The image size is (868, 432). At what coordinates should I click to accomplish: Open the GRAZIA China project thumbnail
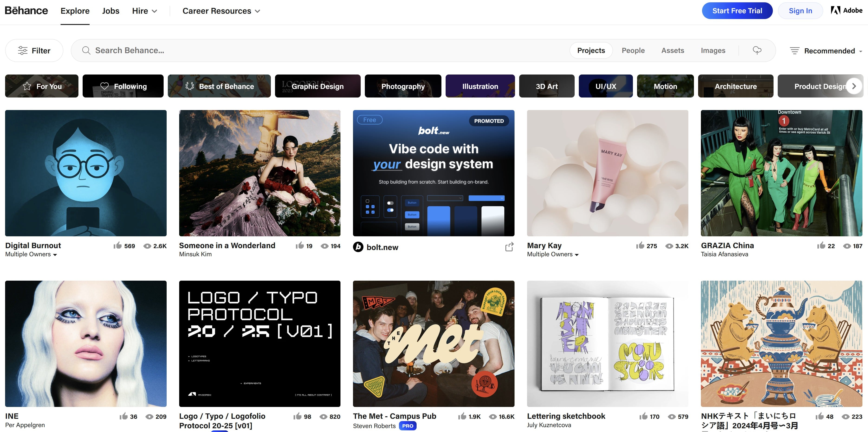click(x=781, y=173)
